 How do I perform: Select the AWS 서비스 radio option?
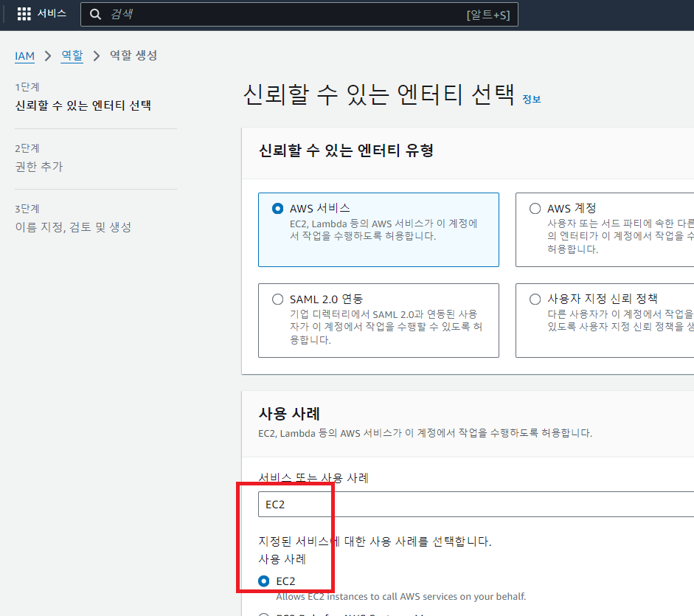click(x=277, y=208)
